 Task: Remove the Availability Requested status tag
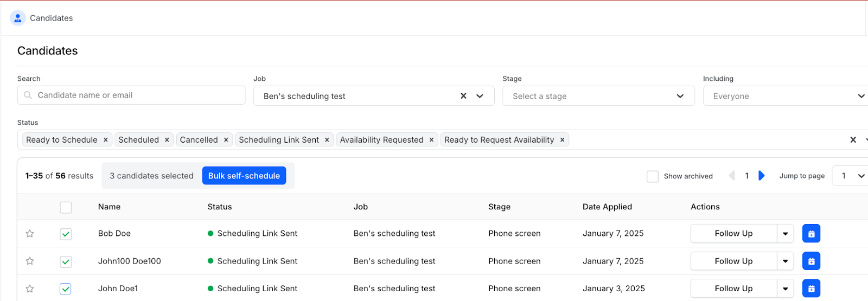click(x=432, y=140)
